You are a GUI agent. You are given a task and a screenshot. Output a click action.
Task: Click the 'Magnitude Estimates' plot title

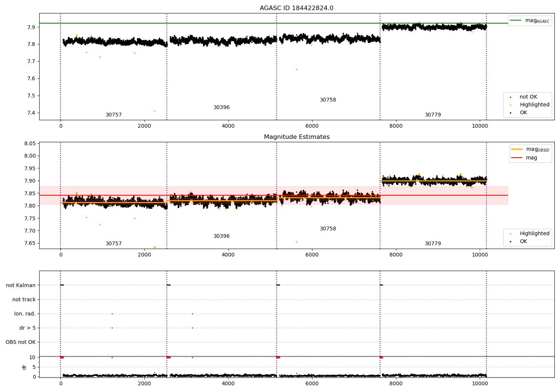pos(296,137)
